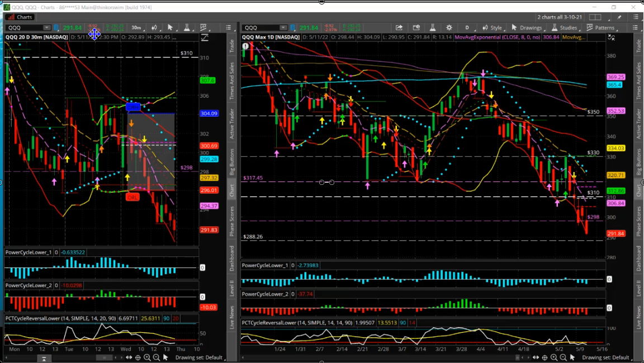This screenshot has width=644, height=363.
Task: Open Phase Scores tab of left chart
Action: (231, 222)
